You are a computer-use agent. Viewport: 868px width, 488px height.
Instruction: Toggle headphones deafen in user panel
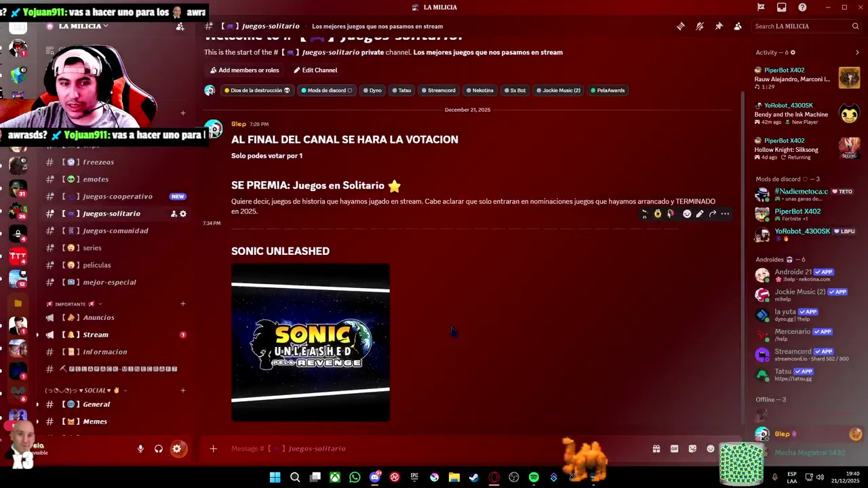click(159, 449)
